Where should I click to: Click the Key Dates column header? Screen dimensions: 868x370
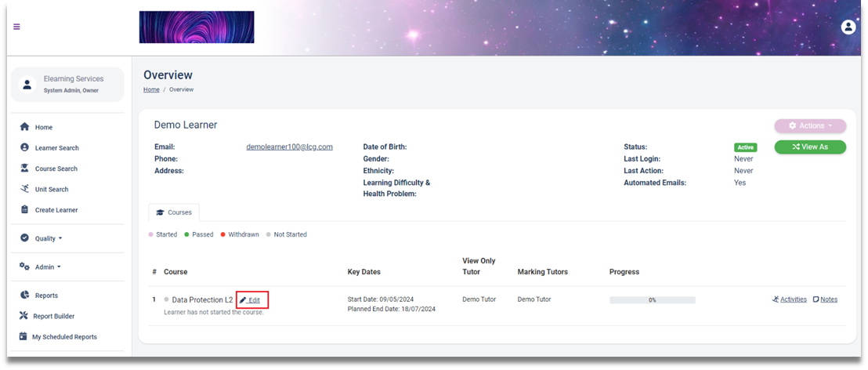(x=363, y=272)
